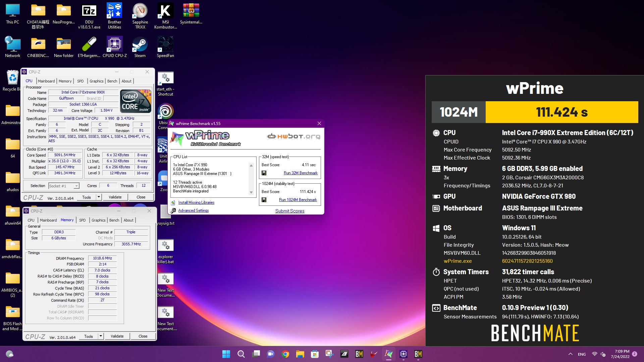Click Submit Scores link
The image size is (644, 362).
(x=290, y=211)
